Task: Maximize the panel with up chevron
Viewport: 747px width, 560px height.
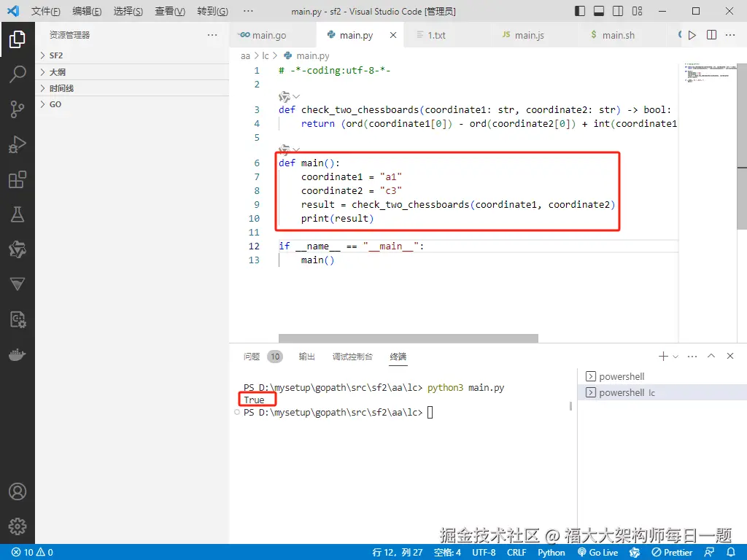Action: click(x=711, y=356)
